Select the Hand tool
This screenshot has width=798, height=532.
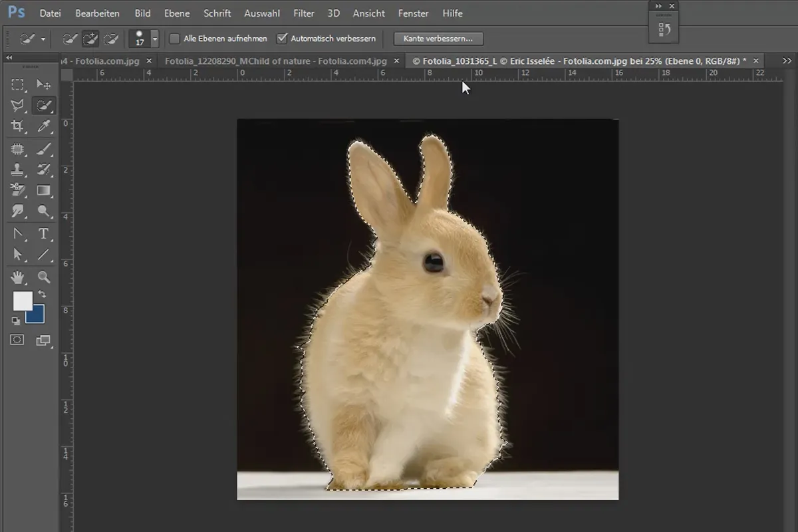[x=18, y=277]
